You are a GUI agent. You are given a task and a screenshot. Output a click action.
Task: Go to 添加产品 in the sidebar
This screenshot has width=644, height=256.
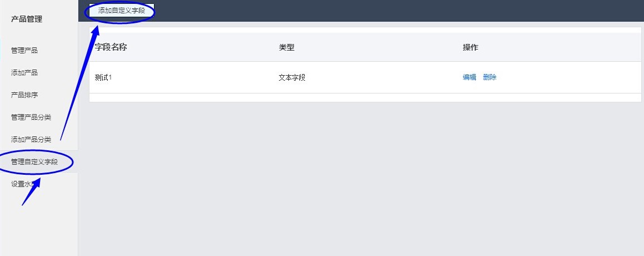pos(24,73)
